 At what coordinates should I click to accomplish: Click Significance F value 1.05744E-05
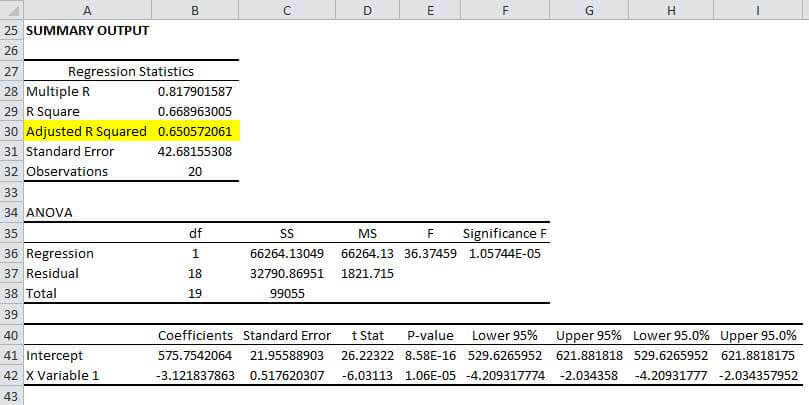(505, 254)
